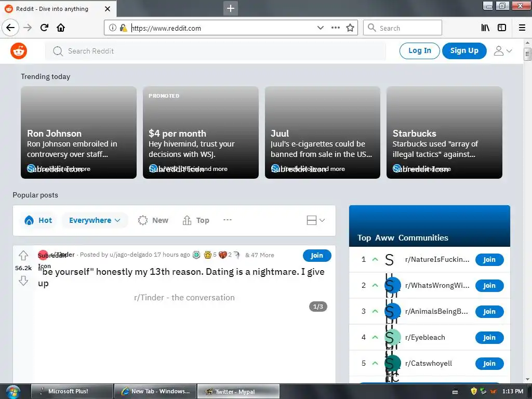Click the padlock security icon in address bar
The image size is (532, 399).
(x=123, y=28)
